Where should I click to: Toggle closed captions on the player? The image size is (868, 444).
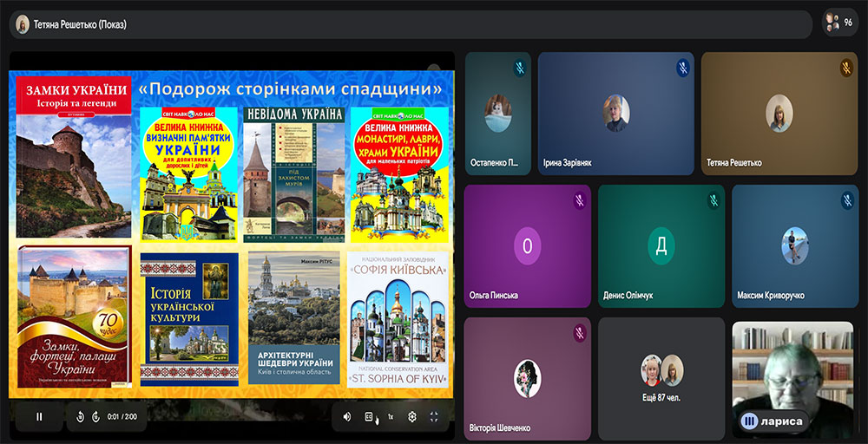pos(369,416)
